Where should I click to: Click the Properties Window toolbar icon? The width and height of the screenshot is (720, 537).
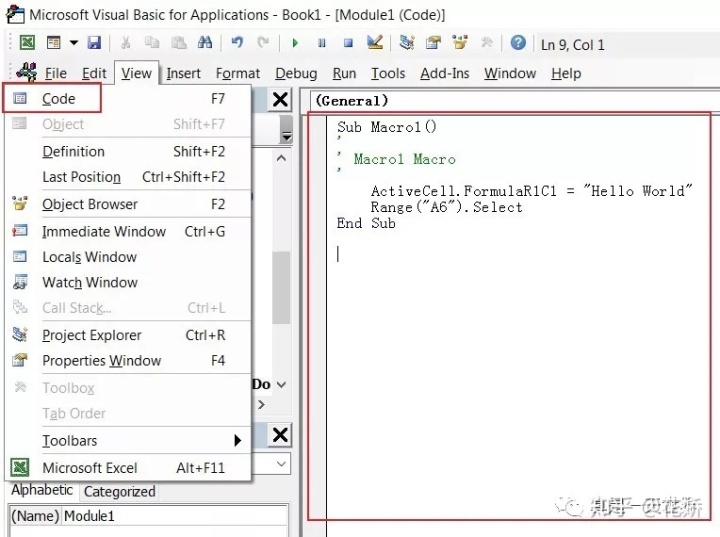point(433,43)
